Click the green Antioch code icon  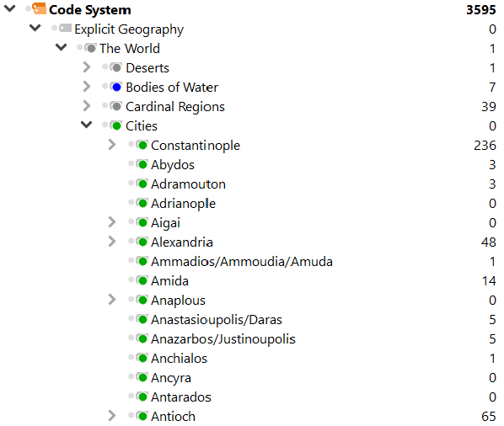pyautogui.click(x=142, y=416)
